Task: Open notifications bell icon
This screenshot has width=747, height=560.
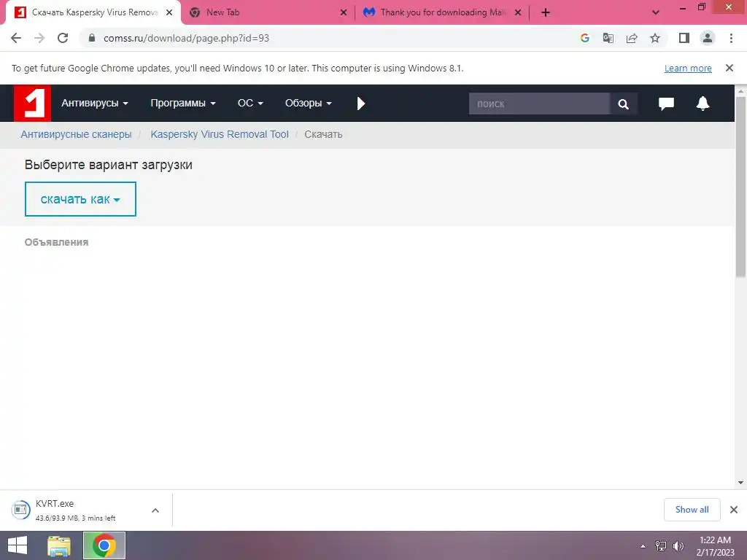Action: [703, 104]
